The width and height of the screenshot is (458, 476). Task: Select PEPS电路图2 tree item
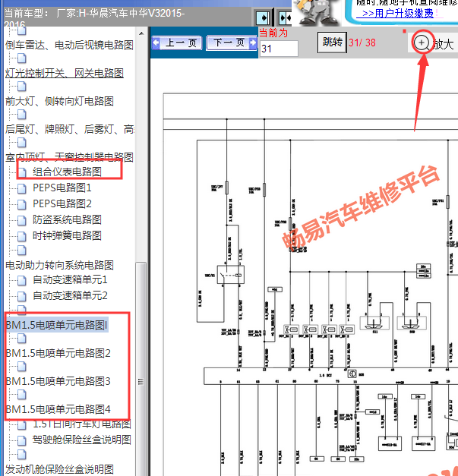[x=62, y=203]
